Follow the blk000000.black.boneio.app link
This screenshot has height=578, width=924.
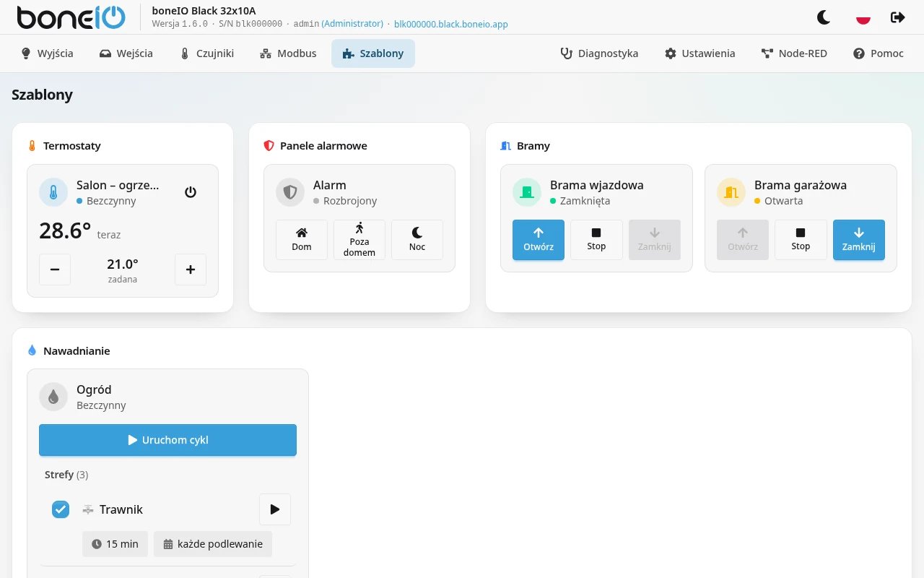(x=451, y=24)
